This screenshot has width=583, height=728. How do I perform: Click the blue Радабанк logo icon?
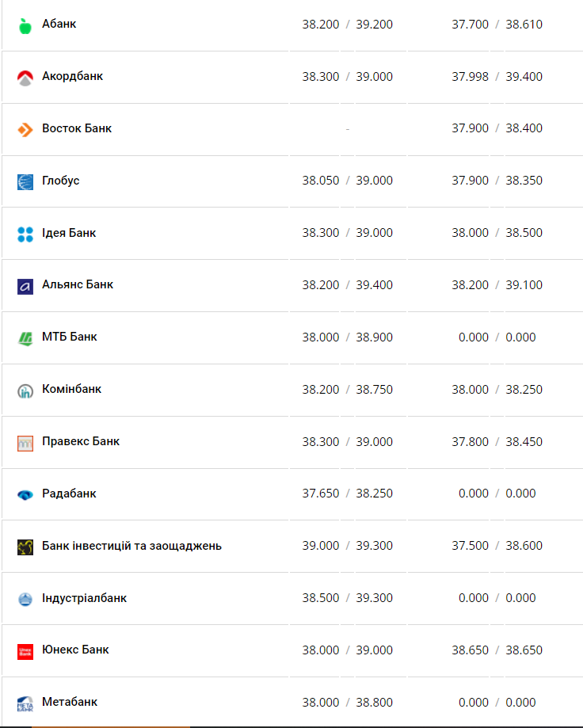tap(25, 494)
